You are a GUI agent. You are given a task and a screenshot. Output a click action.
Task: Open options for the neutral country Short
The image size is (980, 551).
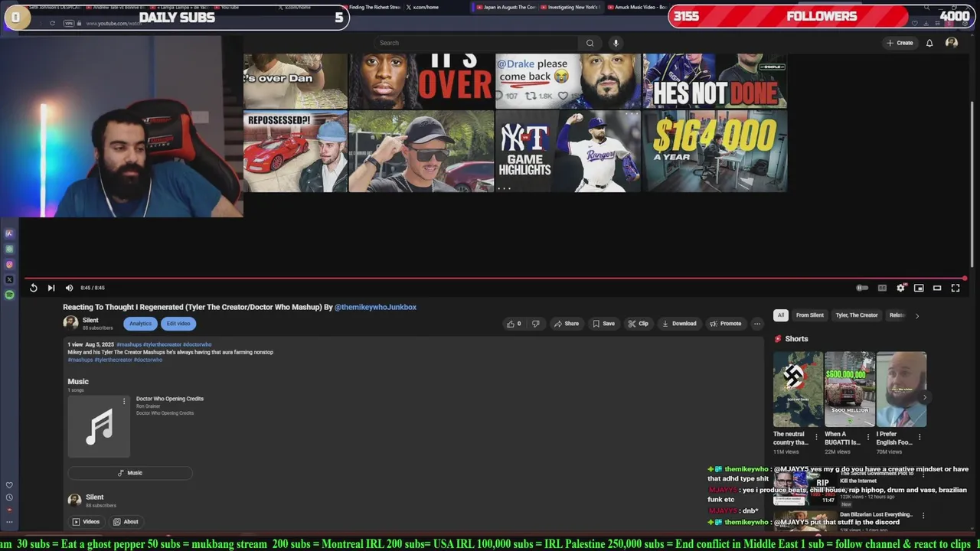[816, 437]
